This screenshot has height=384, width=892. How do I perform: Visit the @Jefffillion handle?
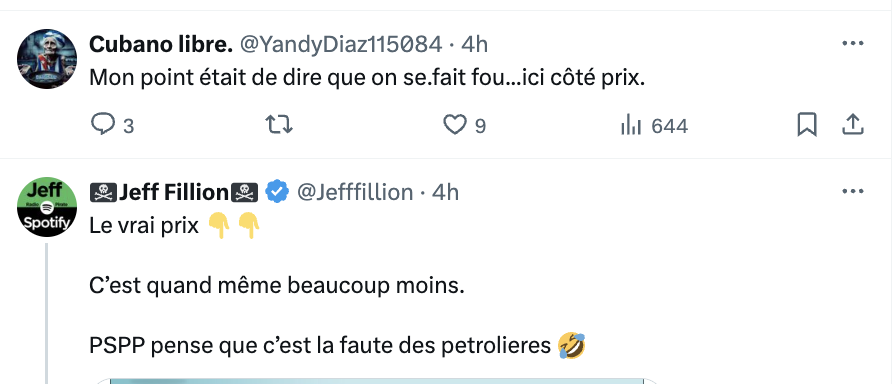[355, 192]
